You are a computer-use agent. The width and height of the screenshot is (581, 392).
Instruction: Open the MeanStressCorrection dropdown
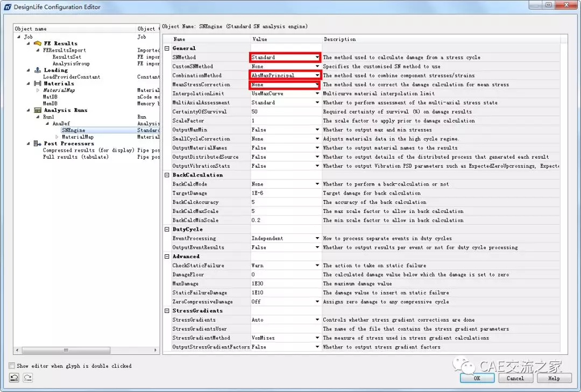[x=317, y=84]
